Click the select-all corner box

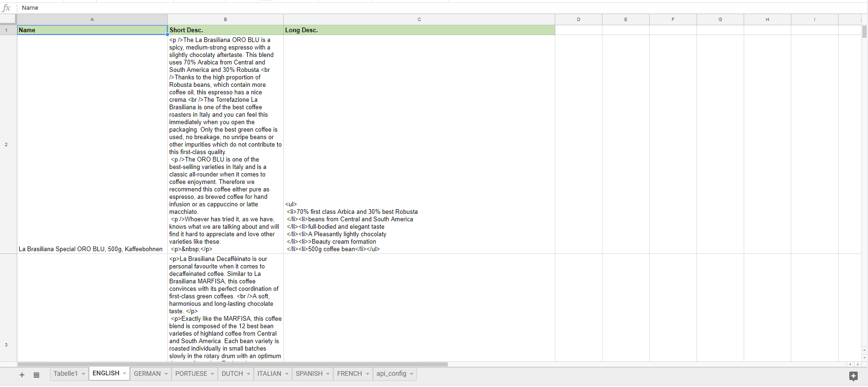8,20
